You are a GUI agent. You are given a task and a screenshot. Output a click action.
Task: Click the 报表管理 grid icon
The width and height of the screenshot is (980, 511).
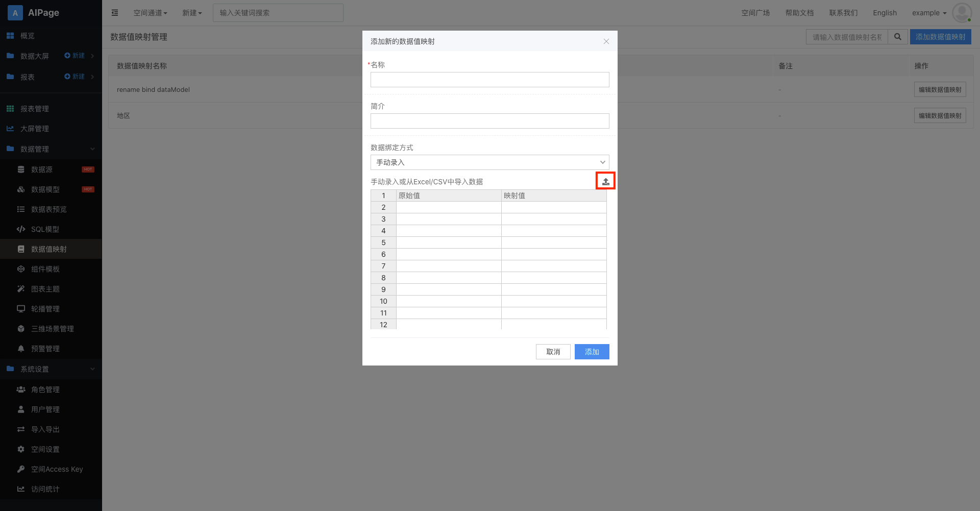[10, 109]
